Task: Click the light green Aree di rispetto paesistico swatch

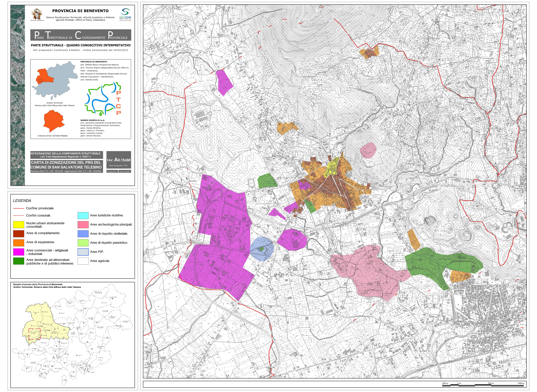Action: [83, 243]
